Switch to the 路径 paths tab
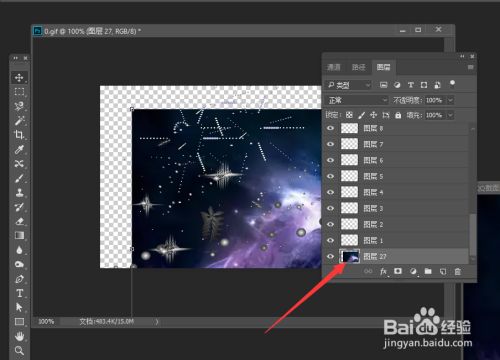 click(359, 67)
